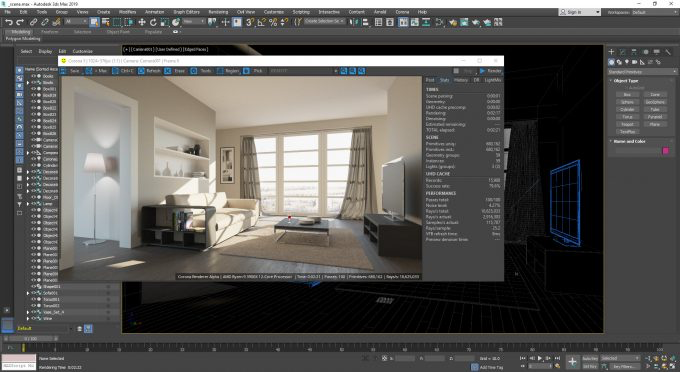Open the Workspaces Default dropdown
This screenshot has height=372, width=680.
pos(654,12)
